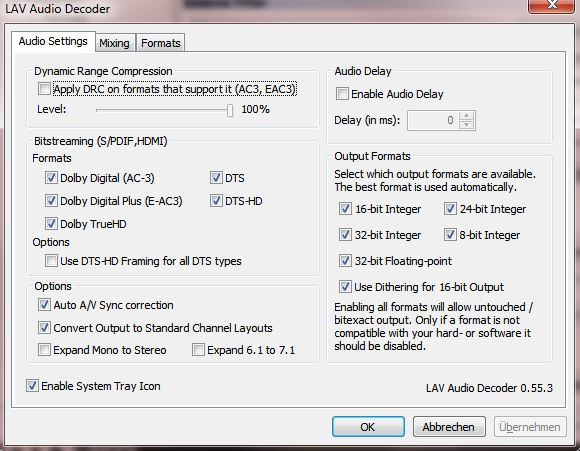580x451 pixels.
Task: Uncheck Use Dithering for 16-bit Output
Action: 345,287
